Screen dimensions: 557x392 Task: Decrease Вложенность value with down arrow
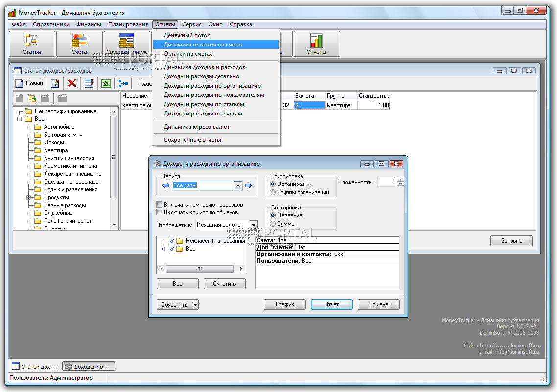point(401,184)
